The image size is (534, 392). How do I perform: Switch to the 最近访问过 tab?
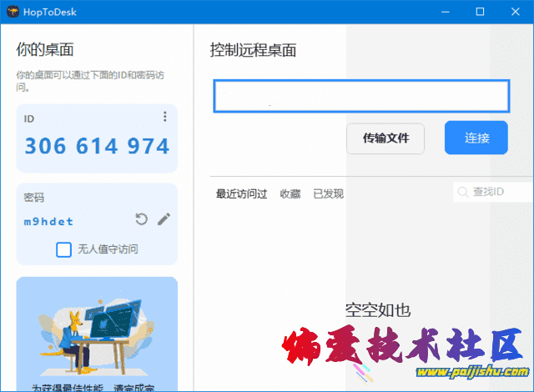coord(241,193)
